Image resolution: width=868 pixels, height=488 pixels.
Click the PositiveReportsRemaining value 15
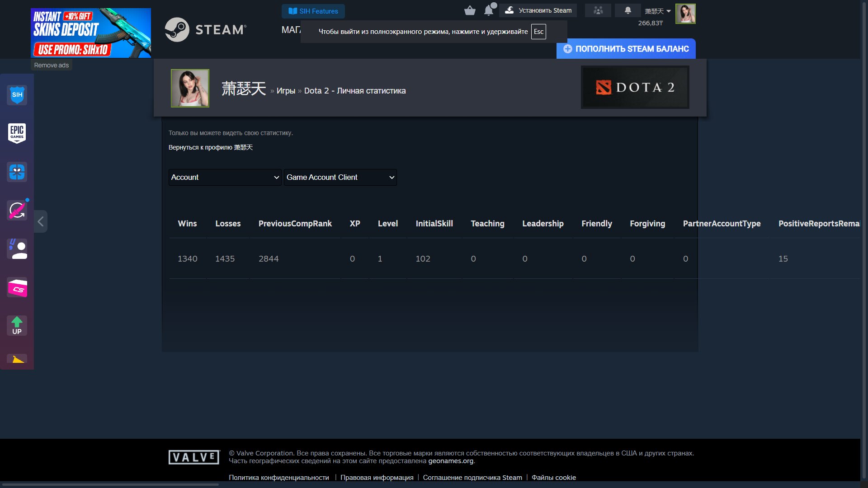(783, 259)
